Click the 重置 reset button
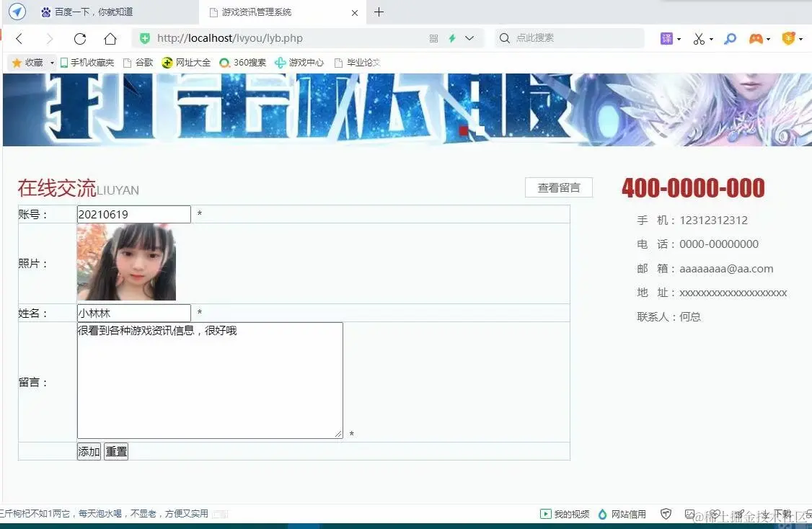 [x=116, y=451]
